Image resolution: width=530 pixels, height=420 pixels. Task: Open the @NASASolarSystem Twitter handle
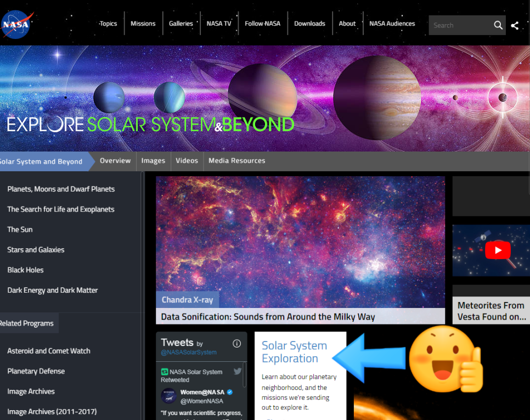click(x=189, y=352)
